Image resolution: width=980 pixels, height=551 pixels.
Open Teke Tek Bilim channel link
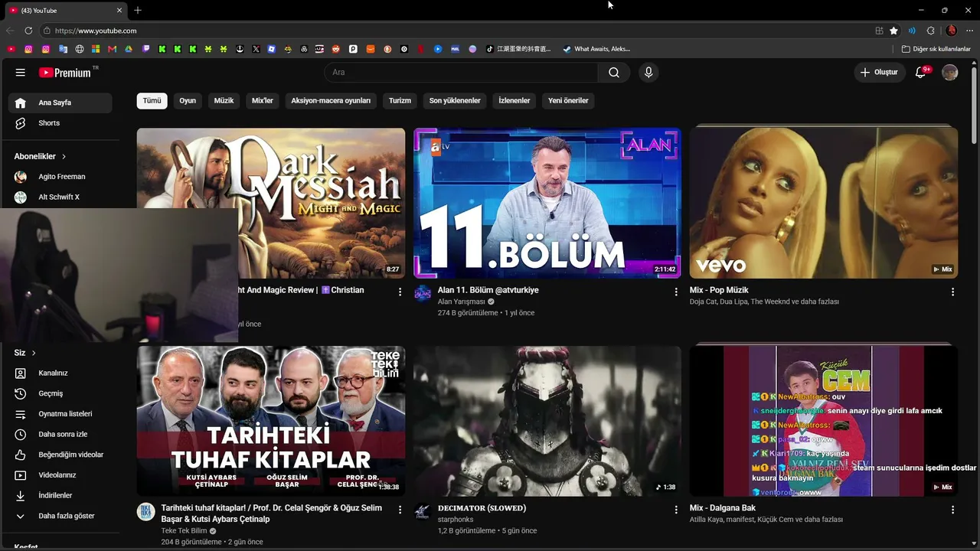(x=184, y=531)
